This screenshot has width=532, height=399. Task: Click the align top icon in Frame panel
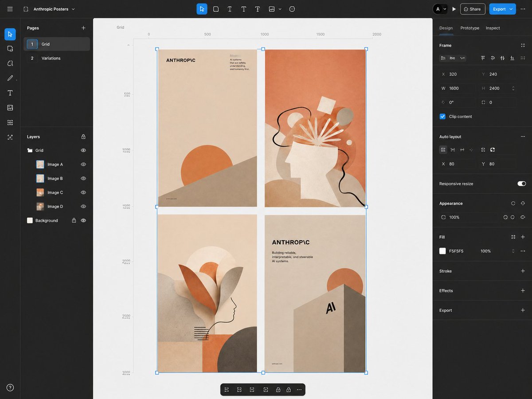(x=483, y=58)
